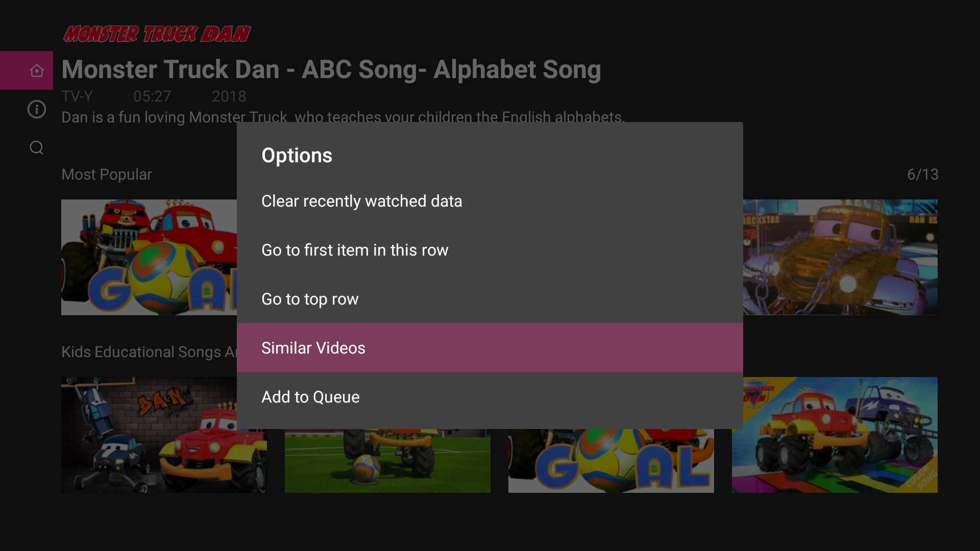This screenshot has height=551, width=980.
Task: Choose Add to Queue
Action: coord(310,397)
